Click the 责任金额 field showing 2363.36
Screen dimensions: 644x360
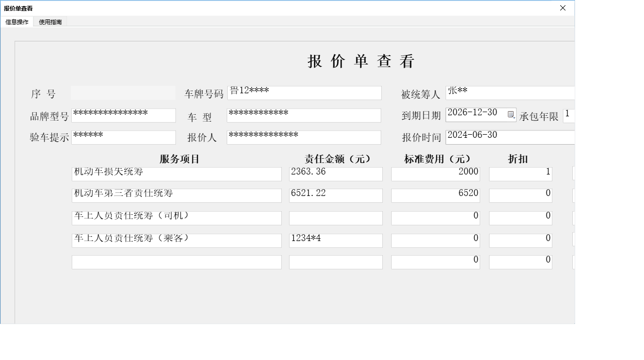(336, 173)
